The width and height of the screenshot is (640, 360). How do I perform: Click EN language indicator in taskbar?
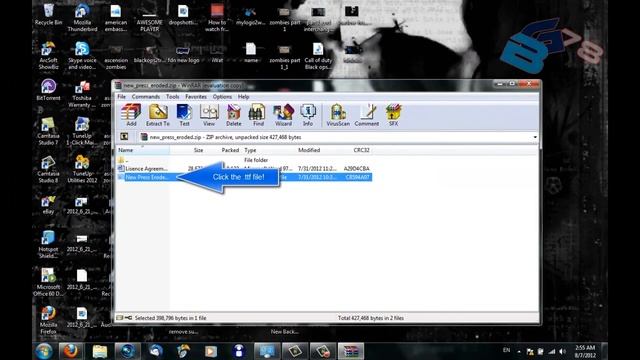click(507, 350)
